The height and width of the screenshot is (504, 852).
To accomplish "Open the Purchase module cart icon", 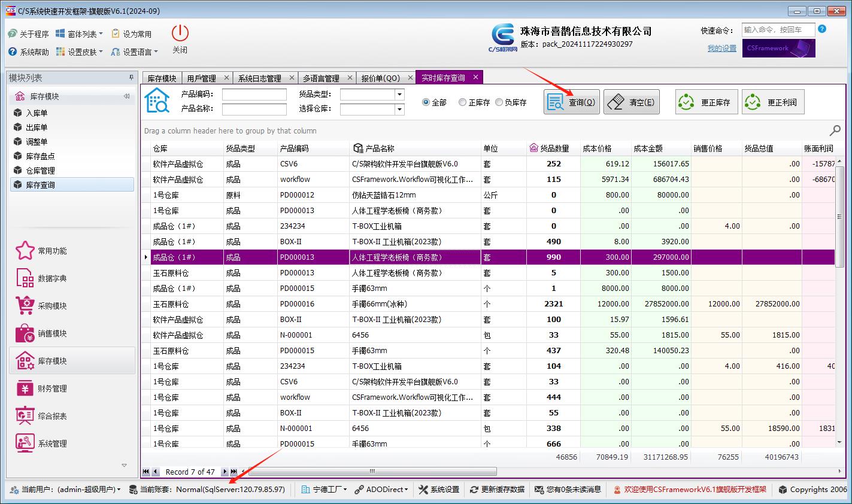I will click(25, 306).
